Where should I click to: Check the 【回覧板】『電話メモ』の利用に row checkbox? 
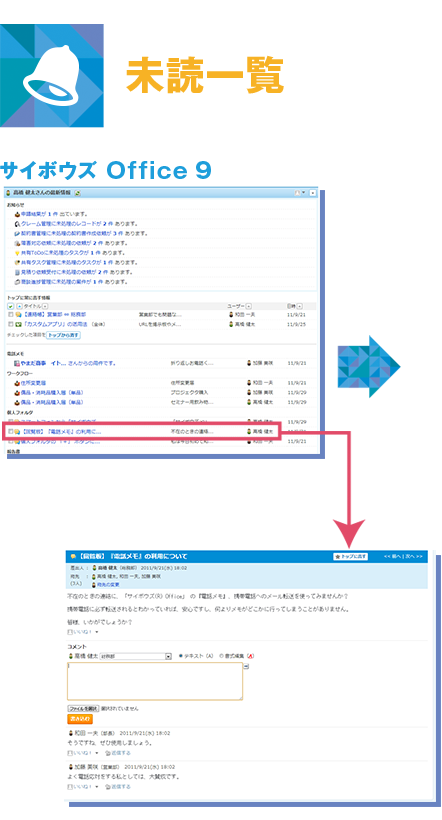10,432
